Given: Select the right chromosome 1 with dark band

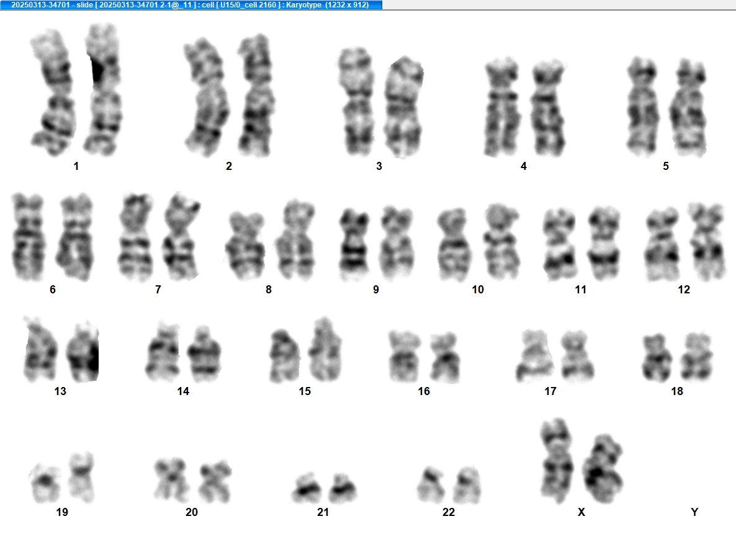Looking at the screenshot, I should pos(103,89).
